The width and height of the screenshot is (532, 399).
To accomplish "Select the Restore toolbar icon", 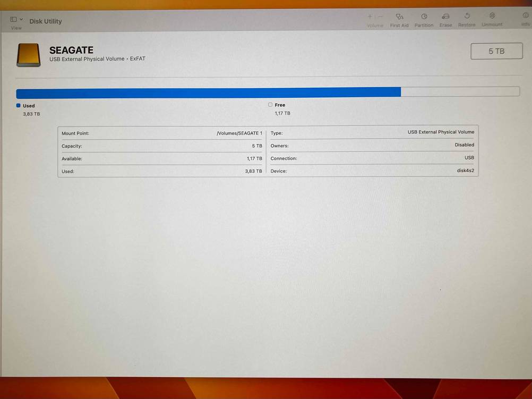I will click(x=467, y=17).
